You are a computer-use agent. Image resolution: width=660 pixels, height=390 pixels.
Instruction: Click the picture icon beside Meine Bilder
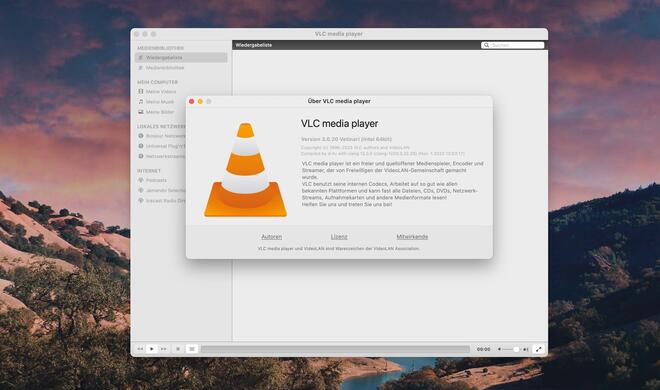point(141,112)
